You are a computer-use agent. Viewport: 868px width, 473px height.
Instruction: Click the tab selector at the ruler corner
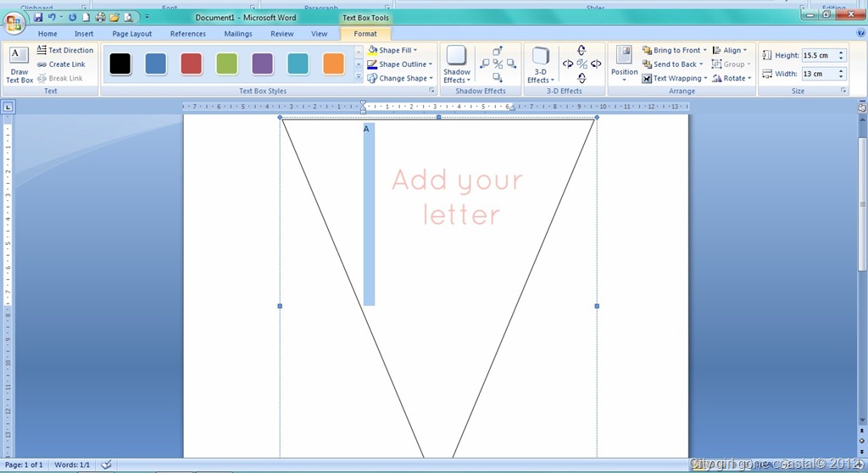[x=8, y=107]
